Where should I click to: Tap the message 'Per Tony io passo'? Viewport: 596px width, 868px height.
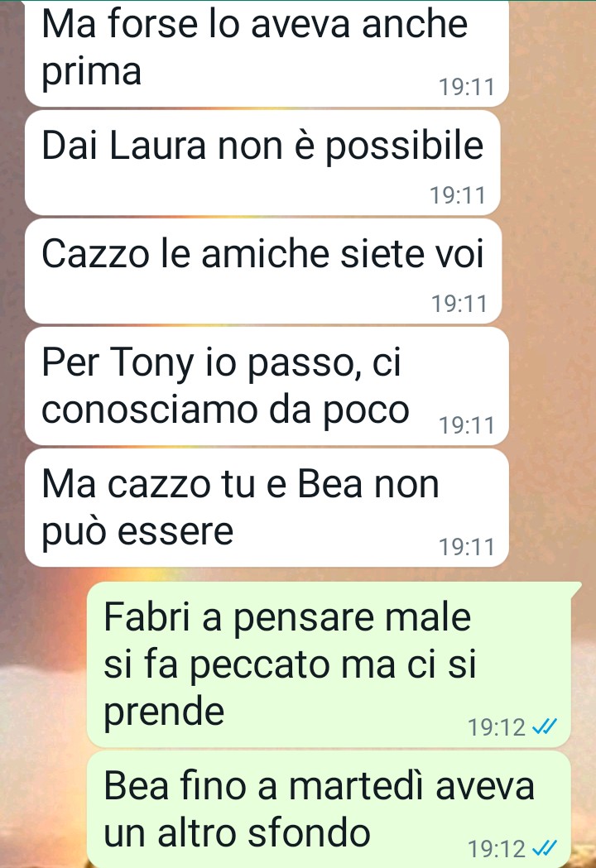click(x=267, y=386)
